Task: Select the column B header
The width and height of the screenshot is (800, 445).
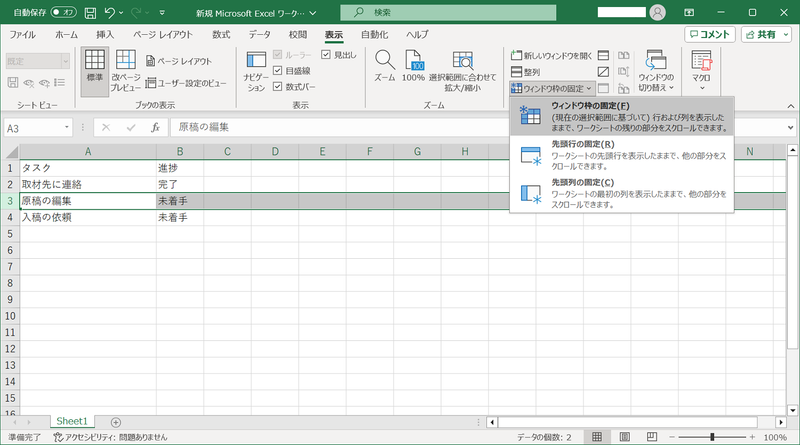Action: (x=180, y=152)
